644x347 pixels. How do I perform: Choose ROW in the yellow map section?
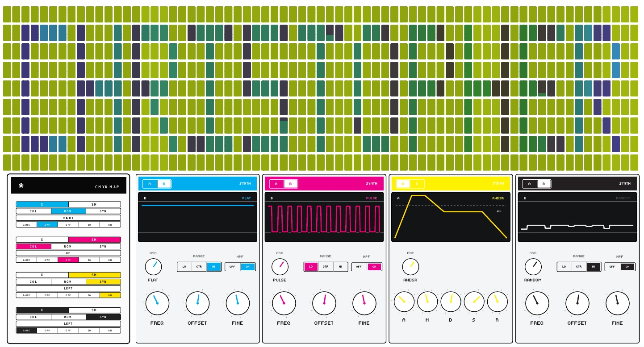[68, 281]
